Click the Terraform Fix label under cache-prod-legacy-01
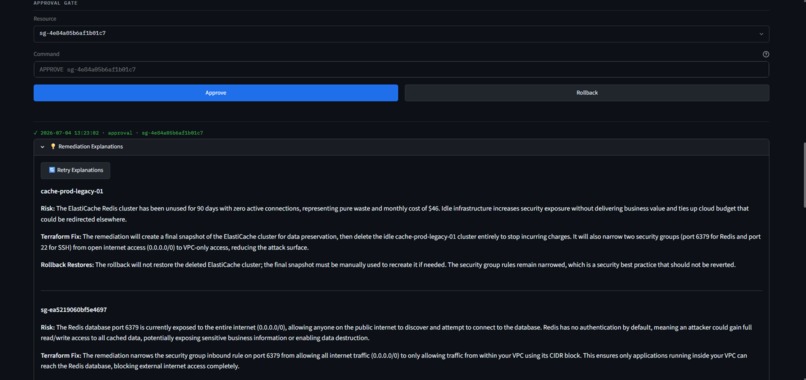 point(61,237)
